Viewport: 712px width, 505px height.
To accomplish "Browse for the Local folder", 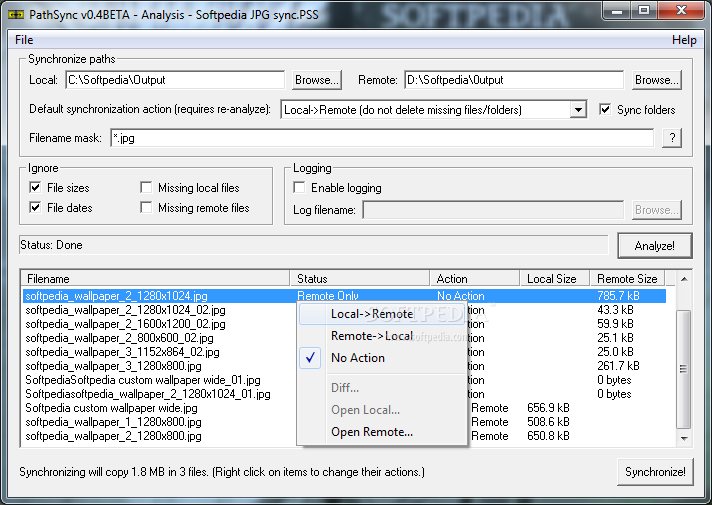I will [x=316, y=80].
